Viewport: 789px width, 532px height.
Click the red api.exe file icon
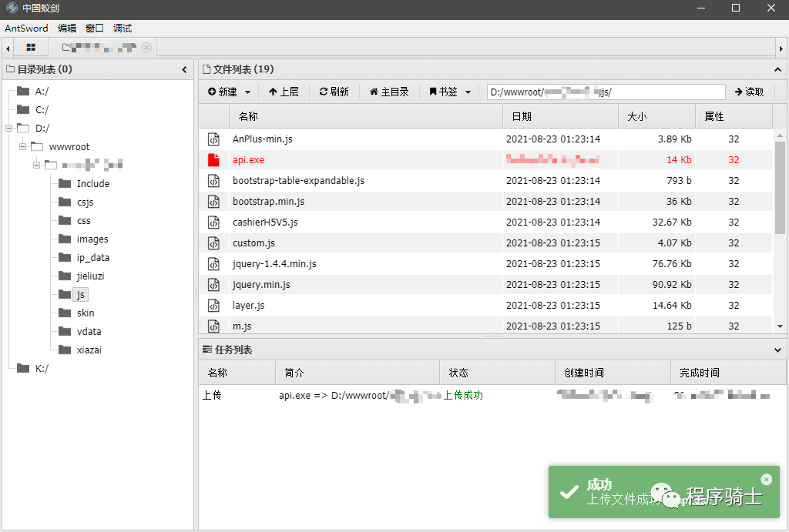(x=213, y=160)
